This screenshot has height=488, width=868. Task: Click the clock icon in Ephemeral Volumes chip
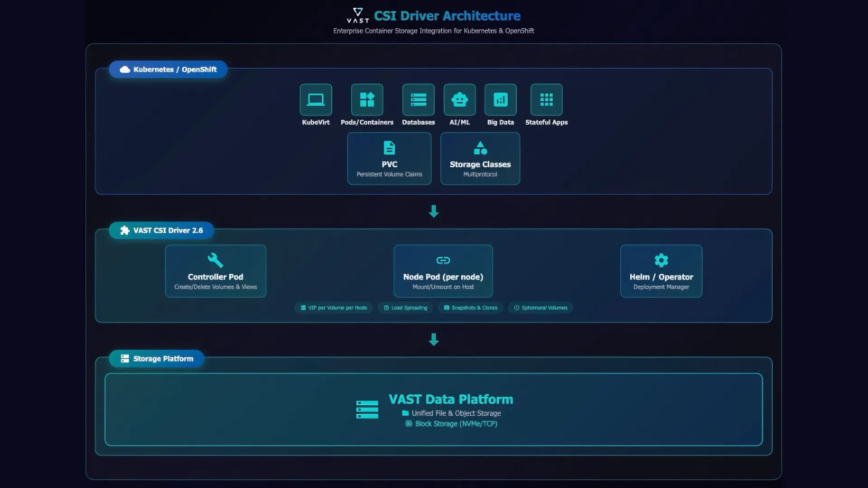517,308
